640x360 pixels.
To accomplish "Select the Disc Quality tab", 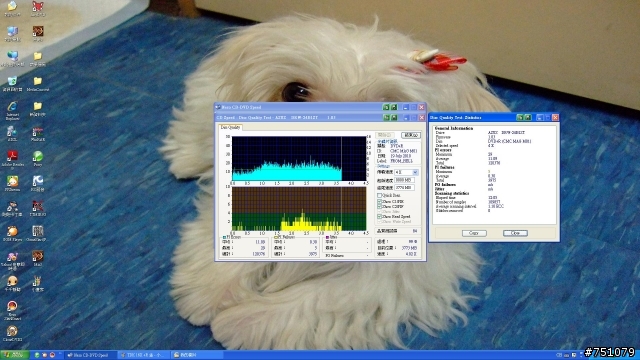I will pyautogui.click(x=231, y=128).
